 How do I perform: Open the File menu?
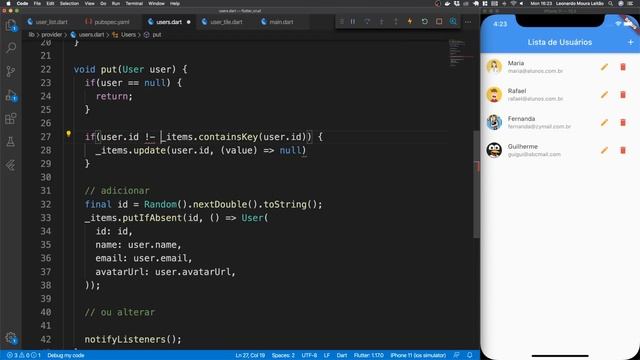(x=37, y=3)
